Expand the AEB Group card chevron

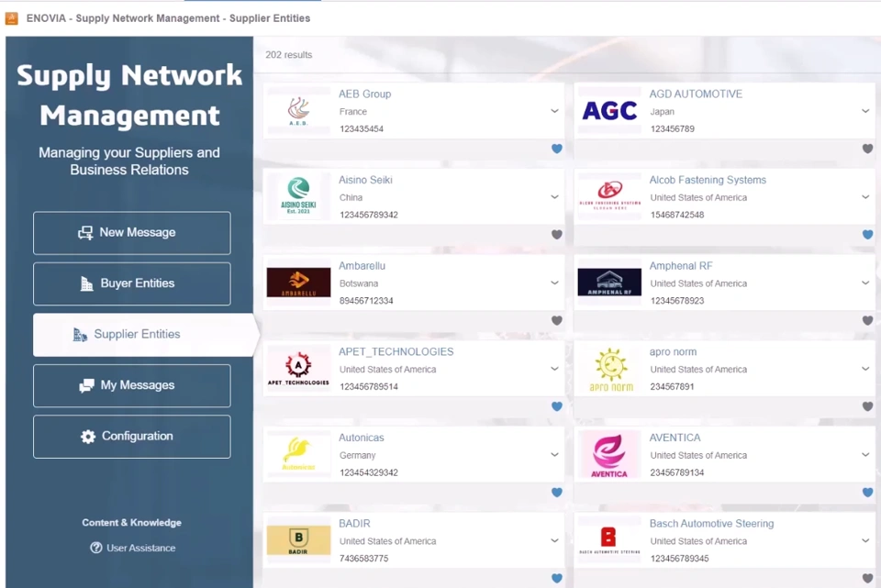coord(554,111)
